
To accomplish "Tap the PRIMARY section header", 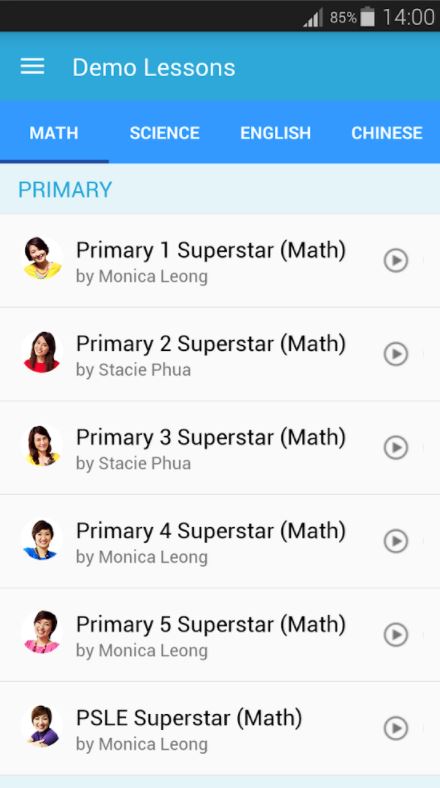I will coord(220,189).
